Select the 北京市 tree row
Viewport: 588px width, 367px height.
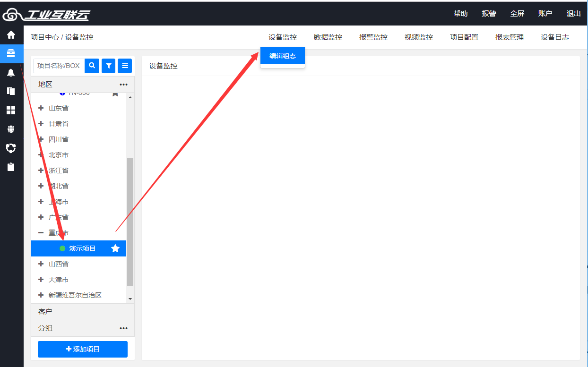tap(79, 155)
